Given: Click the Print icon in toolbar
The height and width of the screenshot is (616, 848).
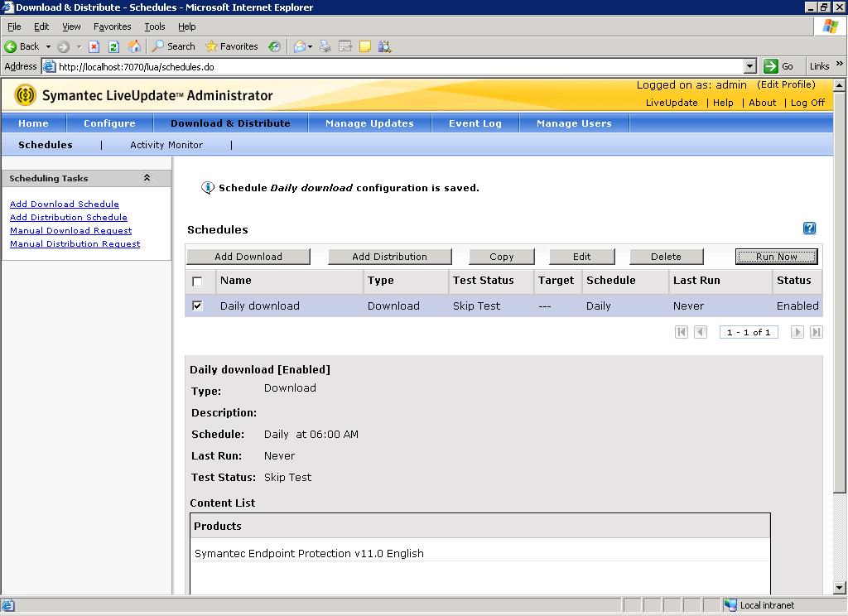Looking at the screenshot, I should (x=325, y=46).
